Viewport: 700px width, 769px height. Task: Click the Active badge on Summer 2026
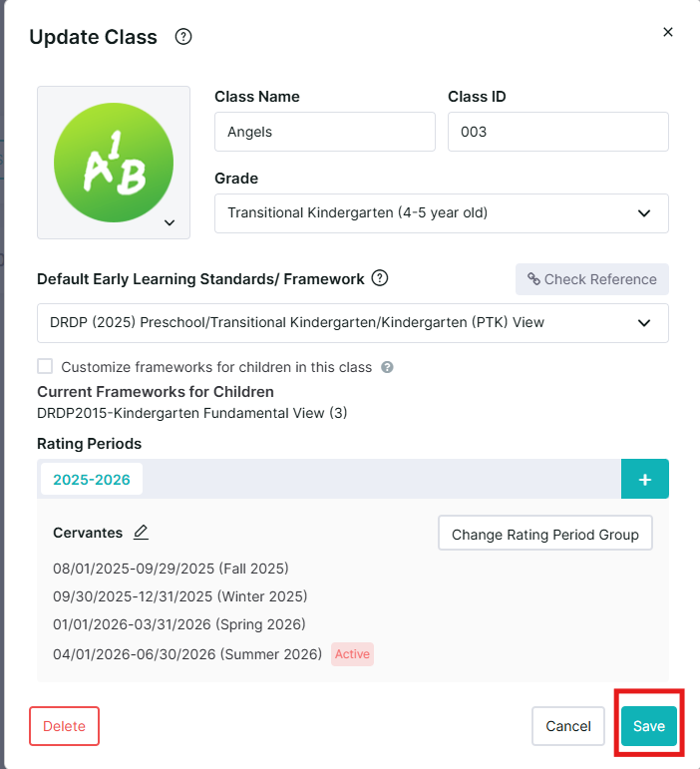(352, 654)
